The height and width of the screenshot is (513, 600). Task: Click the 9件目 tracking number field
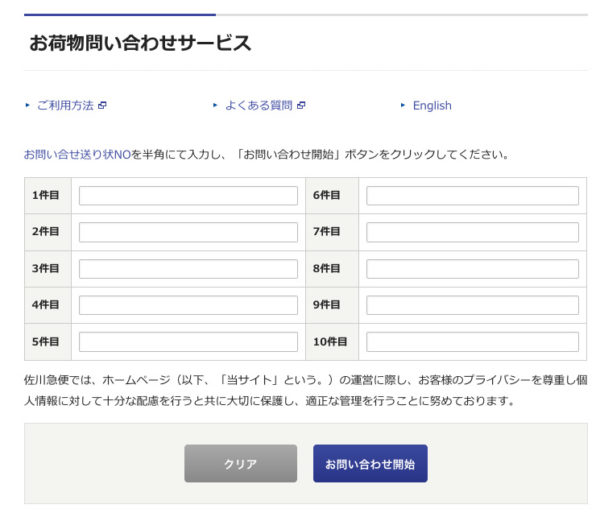click(472, 305)
